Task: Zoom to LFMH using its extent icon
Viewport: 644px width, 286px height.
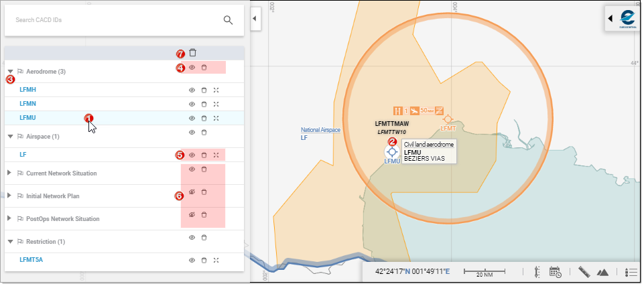Action: (x=216, y=90)
